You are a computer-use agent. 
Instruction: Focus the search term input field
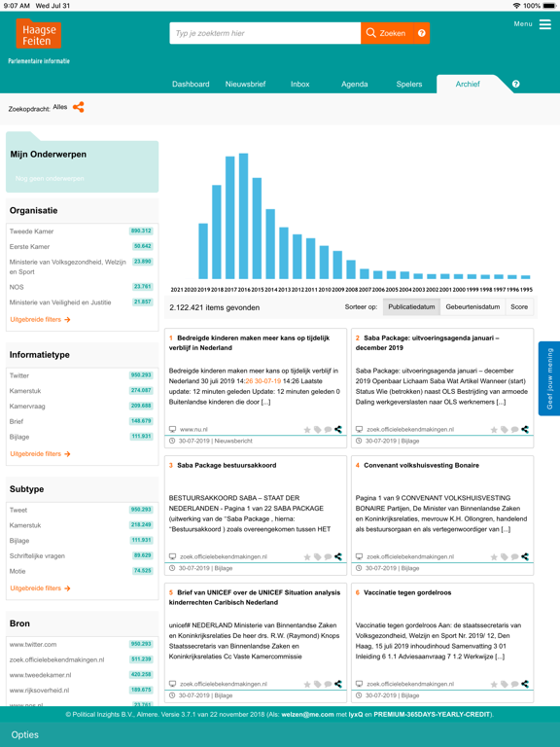coord(264,33)
